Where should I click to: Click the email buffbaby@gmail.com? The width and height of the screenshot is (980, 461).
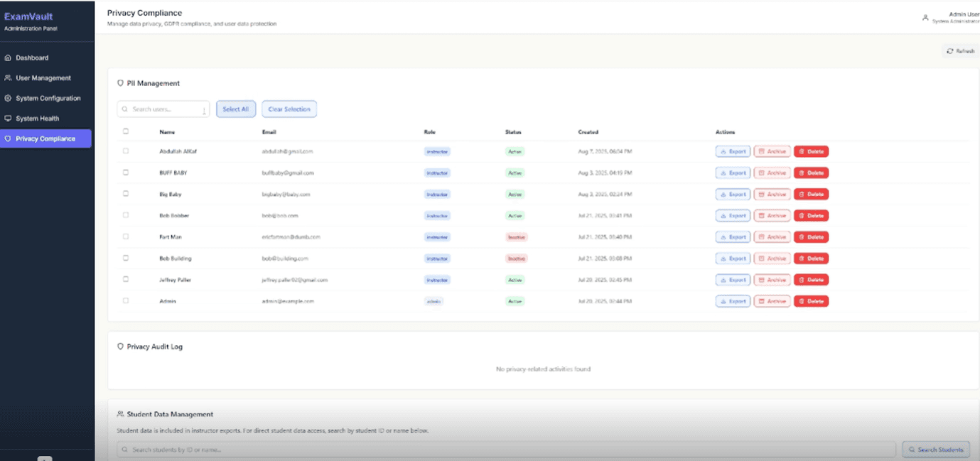coord(288,173)
